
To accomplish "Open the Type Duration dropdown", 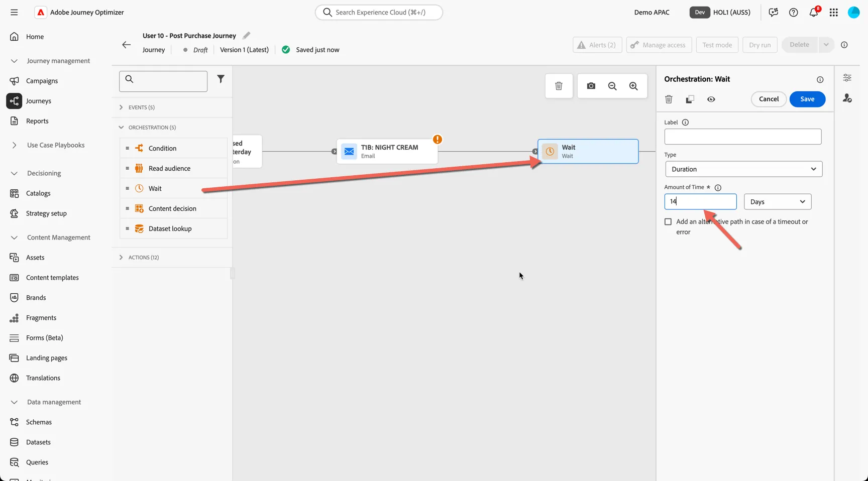I will (x=743, y=169).
